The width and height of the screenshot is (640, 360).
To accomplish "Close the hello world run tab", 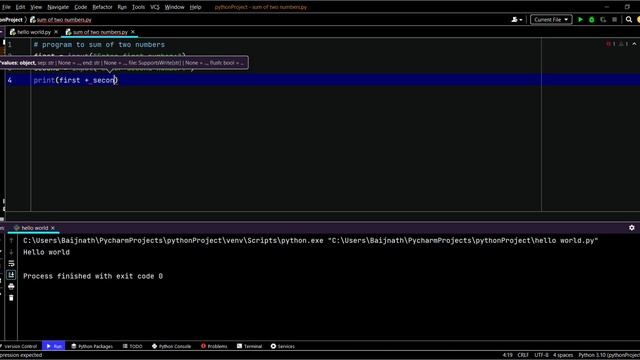I will point(53,228).
